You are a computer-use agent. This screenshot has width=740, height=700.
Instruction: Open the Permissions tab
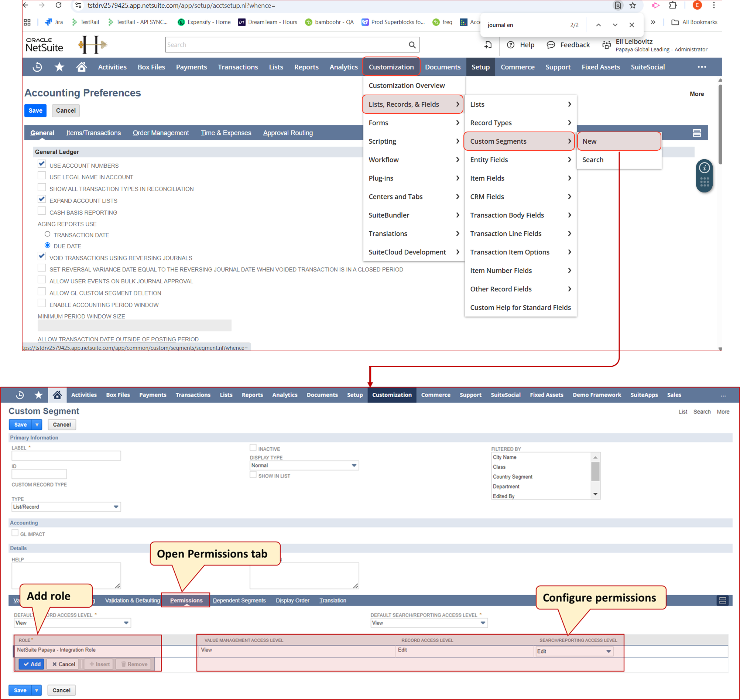tap(186, 600)
